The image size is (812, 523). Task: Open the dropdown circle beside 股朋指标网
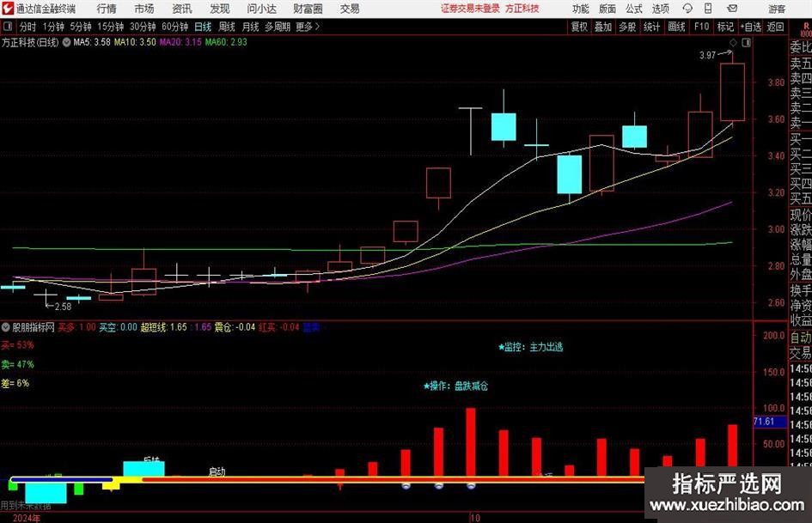pyautogui.click(x=6, y=327)
